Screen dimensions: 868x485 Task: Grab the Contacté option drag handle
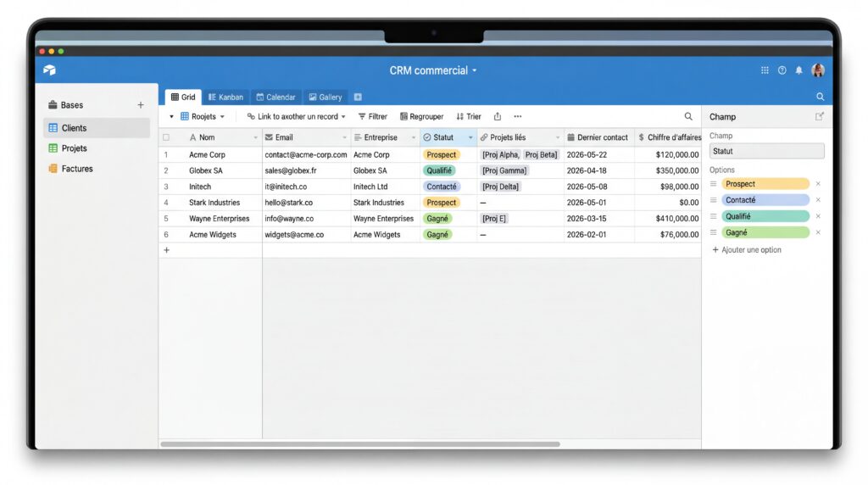tap(714, 200)
